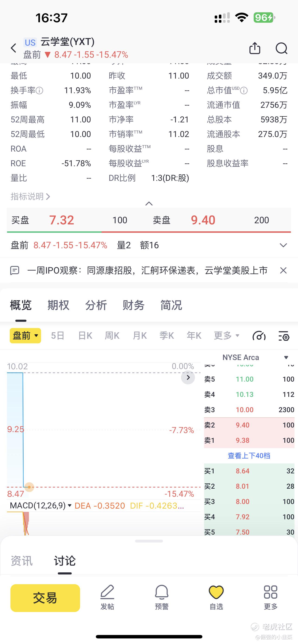Tap the 云学堂(YXT) stock title
Viewport: 298px width, 644px height.
[68, 42]
